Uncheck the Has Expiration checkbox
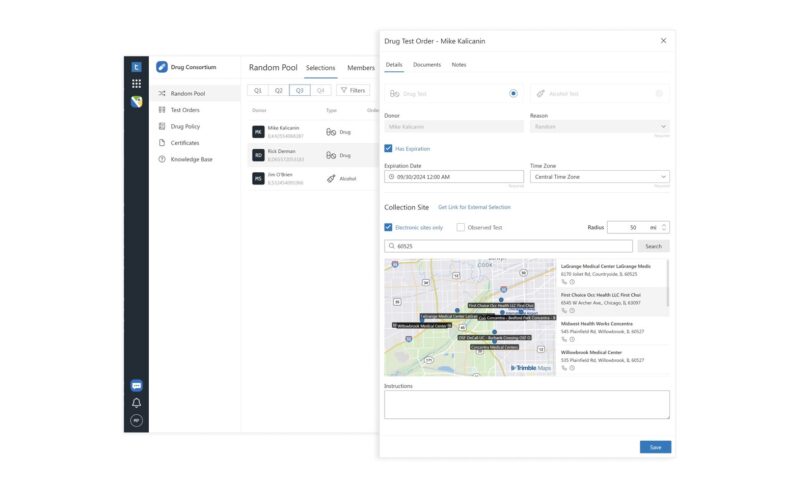 coord(389,148)
